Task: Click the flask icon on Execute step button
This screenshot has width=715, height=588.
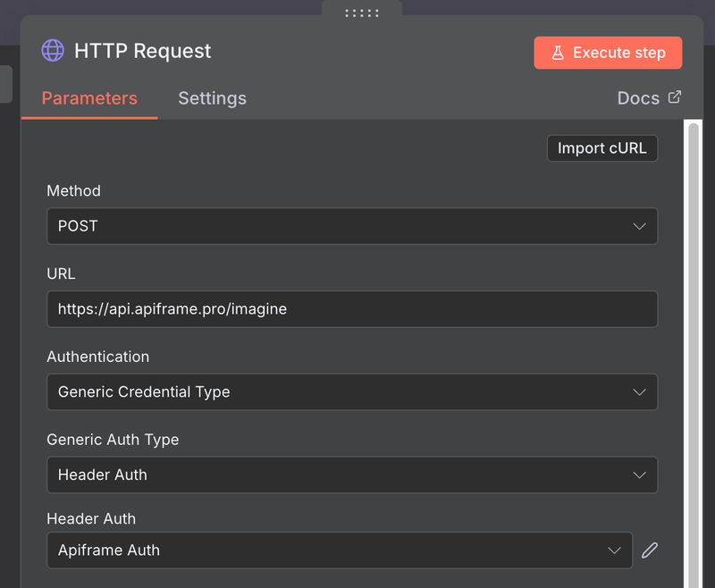Action: (x=559, y=53)
